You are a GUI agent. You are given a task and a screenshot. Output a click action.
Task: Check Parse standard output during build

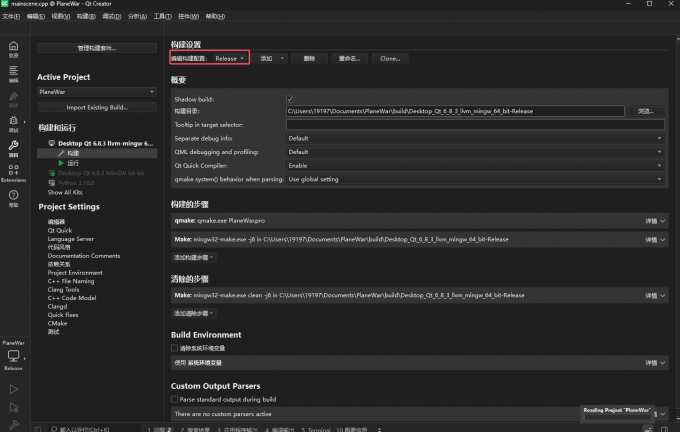[x=175, y=398]
